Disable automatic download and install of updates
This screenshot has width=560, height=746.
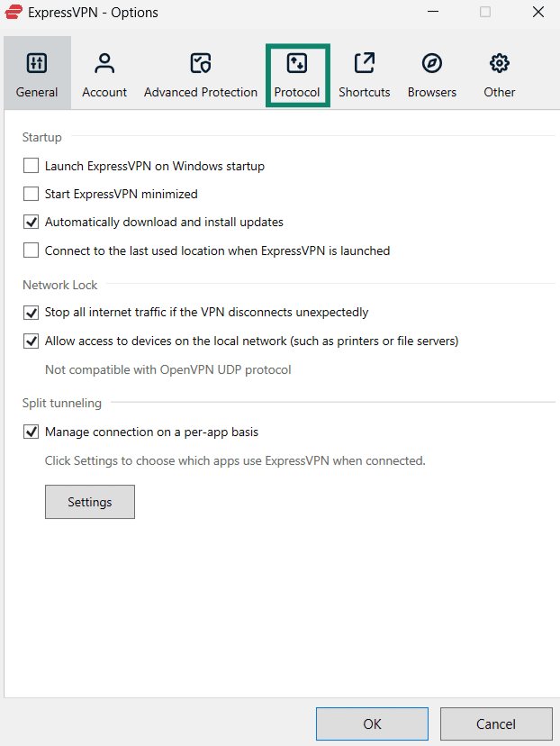(31, 222)
